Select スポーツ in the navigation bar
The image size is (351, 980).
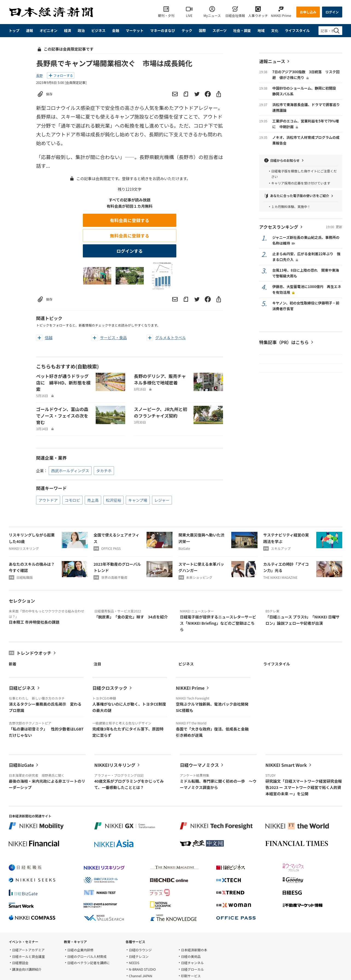[x=219, y=30]
